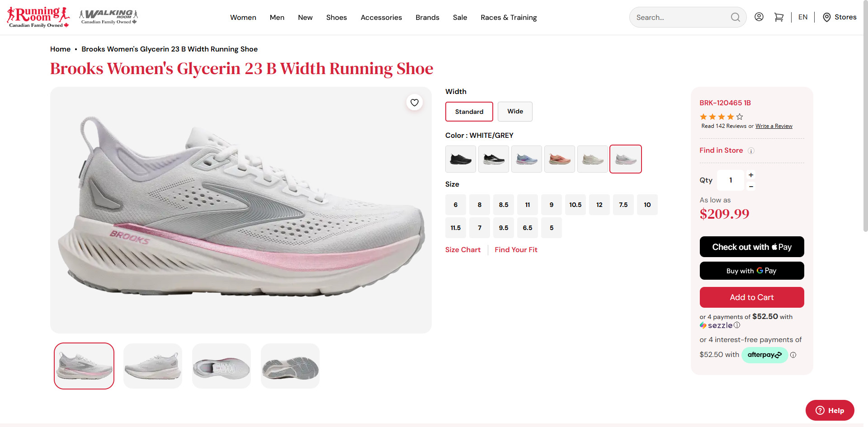Screen dimensions: 868x427
Task: Open the Brands menu
Action: coord(427,17)
